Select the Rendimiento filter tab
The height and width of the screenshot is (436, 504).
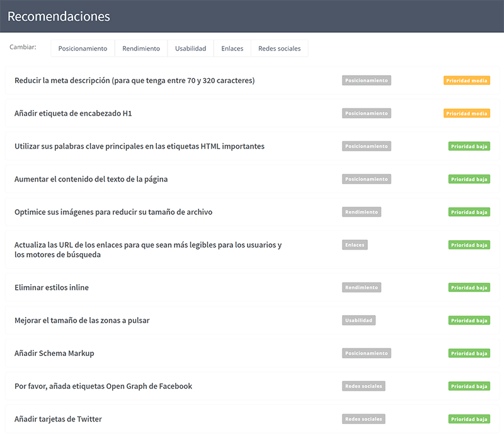coord(141,49)
